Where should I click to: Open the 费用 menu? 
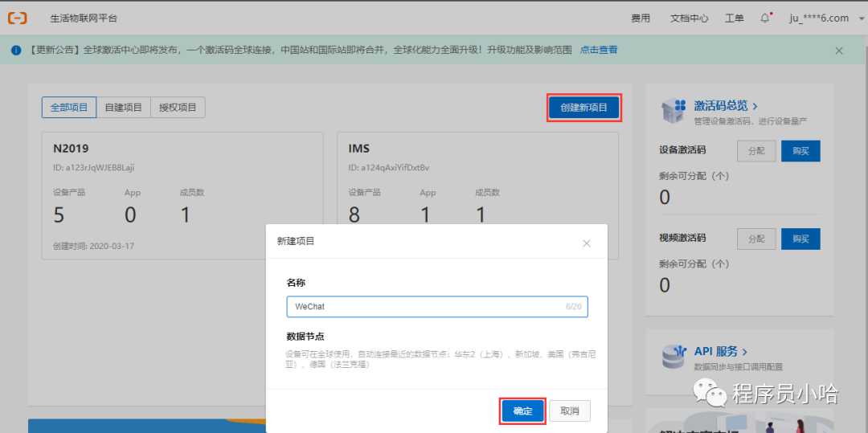click(x=641, y=18)
